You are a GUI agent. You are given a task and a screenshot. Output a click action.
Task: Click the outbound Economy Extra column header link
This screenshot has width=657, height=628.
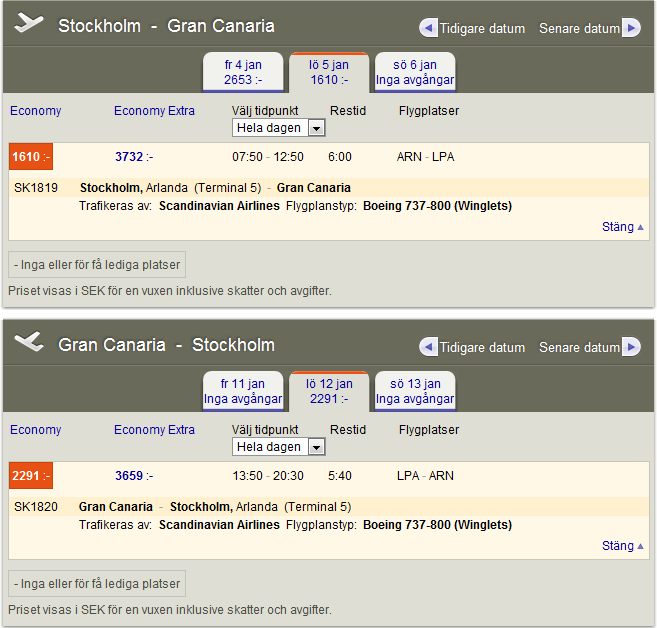click(x=154, y=111)
